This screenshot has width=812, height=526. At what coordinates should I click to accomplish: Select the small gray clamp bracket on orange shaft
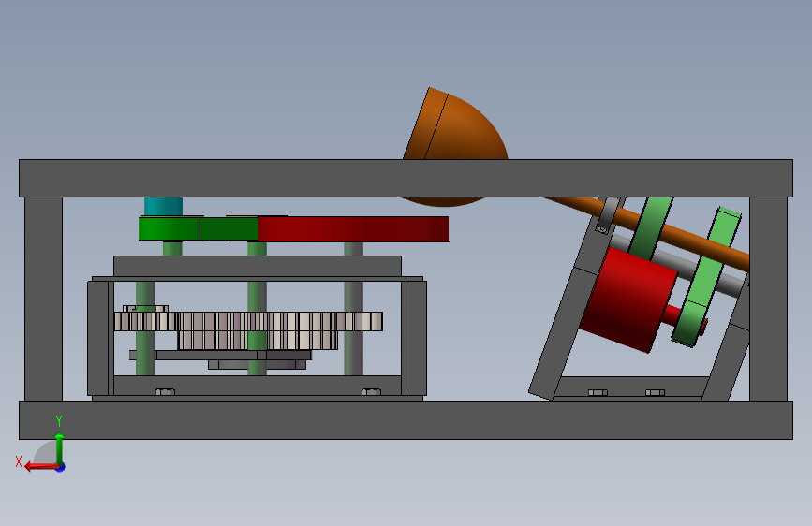[x=607, y=216]
